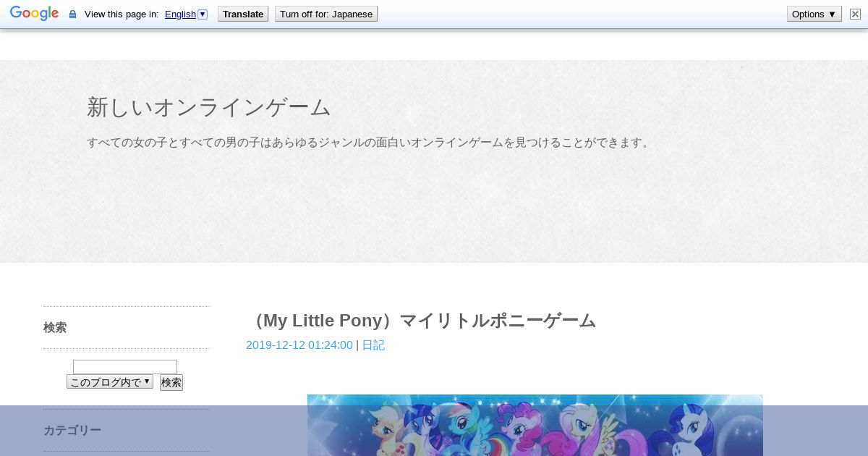Image resolution: width=868 pixels, height=456 pixels.
Task: Focus the blog search text field
Action: [x=125, y=367]
